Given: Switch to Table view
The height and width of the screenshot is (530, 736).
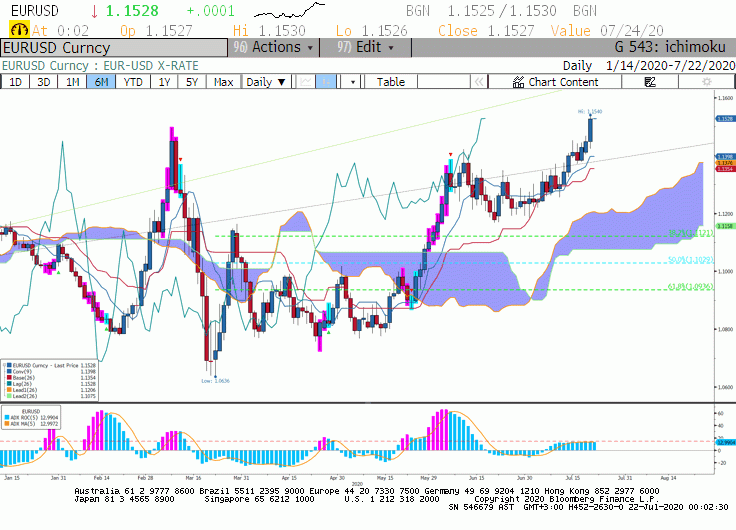Looking at the screenshot, I should tap(391, 82).
